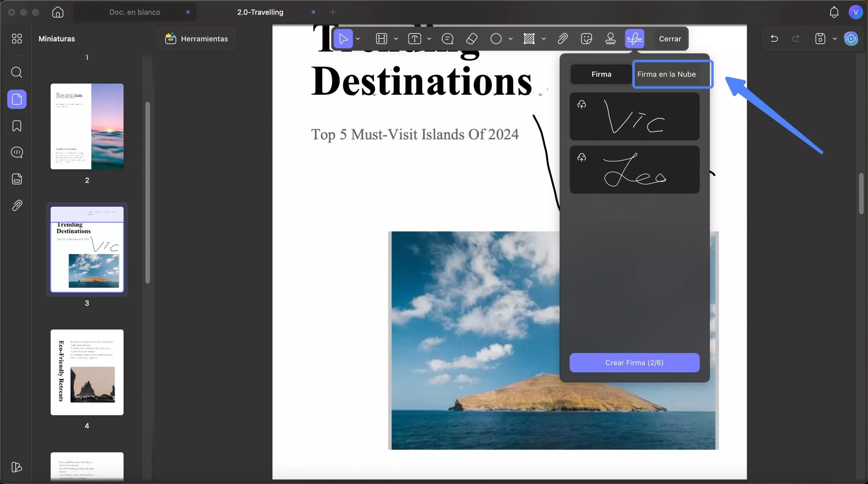Switch to Doc. en blanco tab
Image resolution: width=868 pixels, height=484 pixels.
point(135,12)
